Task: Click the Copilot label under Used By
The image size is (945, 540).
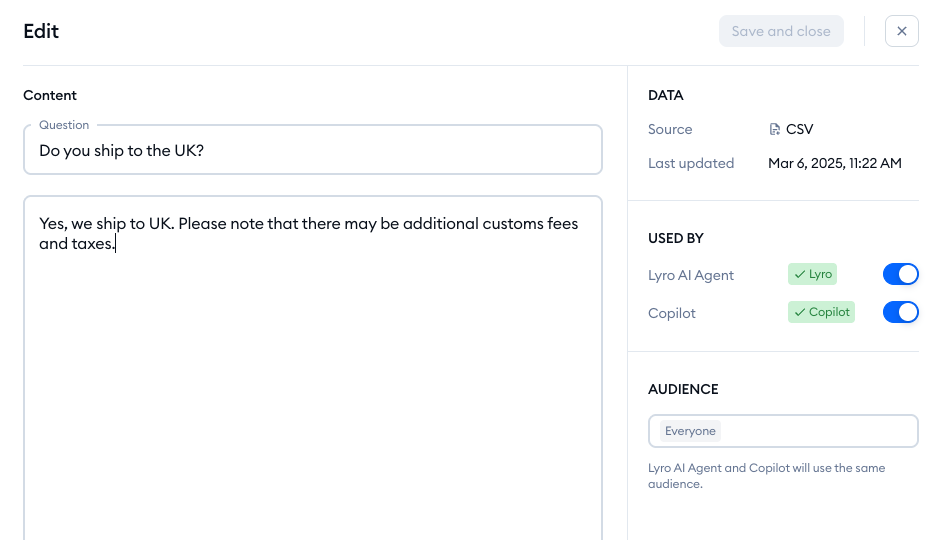Action: 672,313
